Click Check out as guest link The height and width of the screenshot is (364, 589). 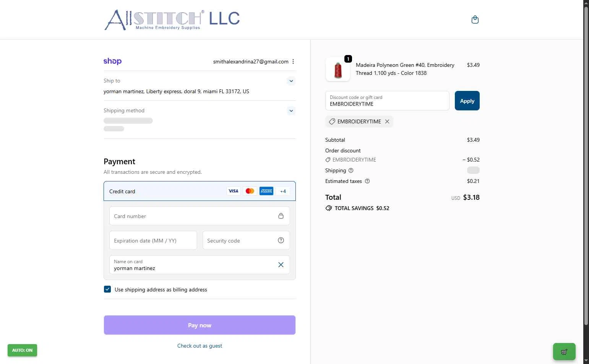tap(200, 346)
